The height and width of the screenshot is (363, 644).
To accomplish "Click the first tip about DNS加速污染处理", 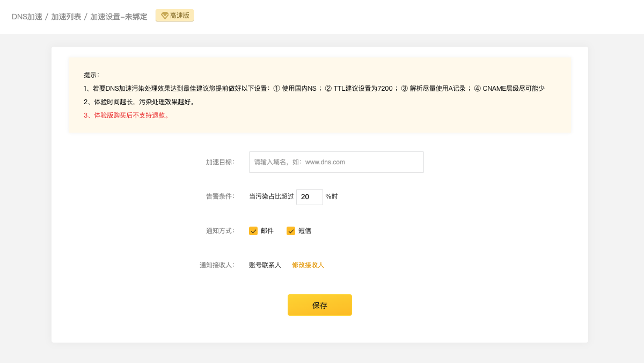I will click(314, 89).
